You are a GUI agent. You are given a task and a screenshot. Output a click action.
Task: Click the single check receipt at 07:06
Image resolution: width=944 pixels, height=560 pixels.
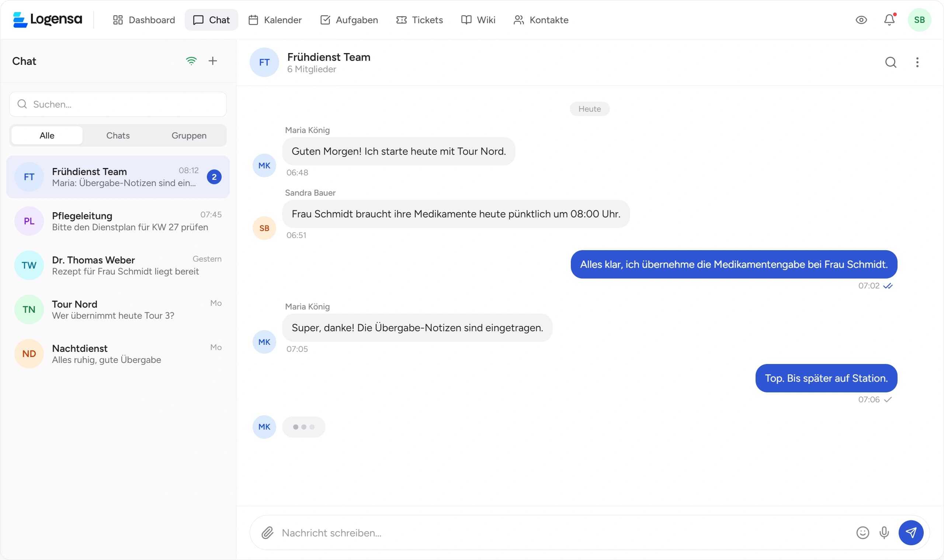[888, 400]
